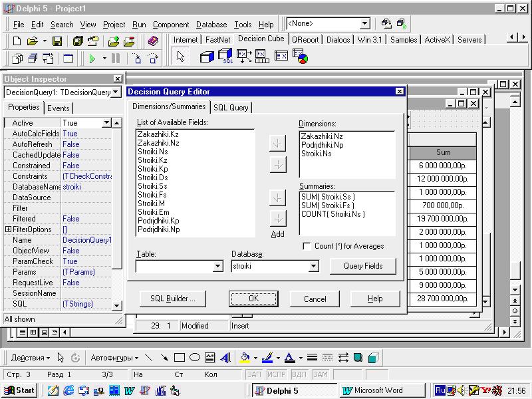Click the Pause program toolbar icon
The image size is (532, 399).
116,59
